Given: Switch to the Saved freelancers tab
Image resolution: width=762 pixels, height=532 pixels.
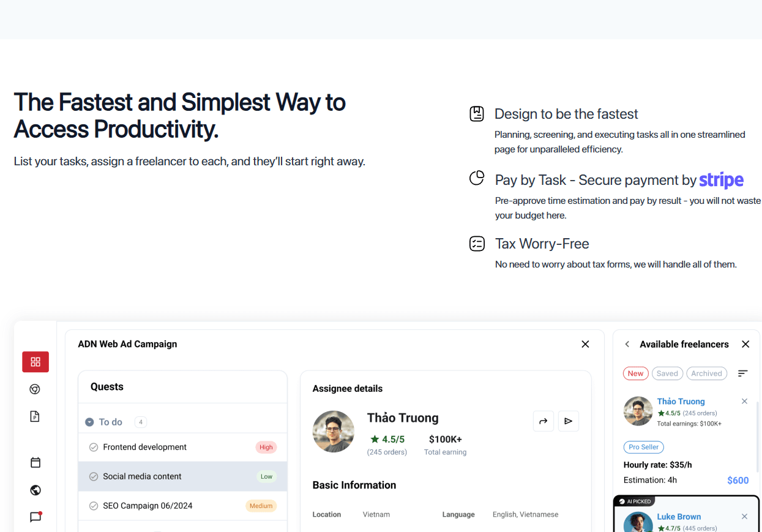Looking at the screenshot, I should coord(667,373).
